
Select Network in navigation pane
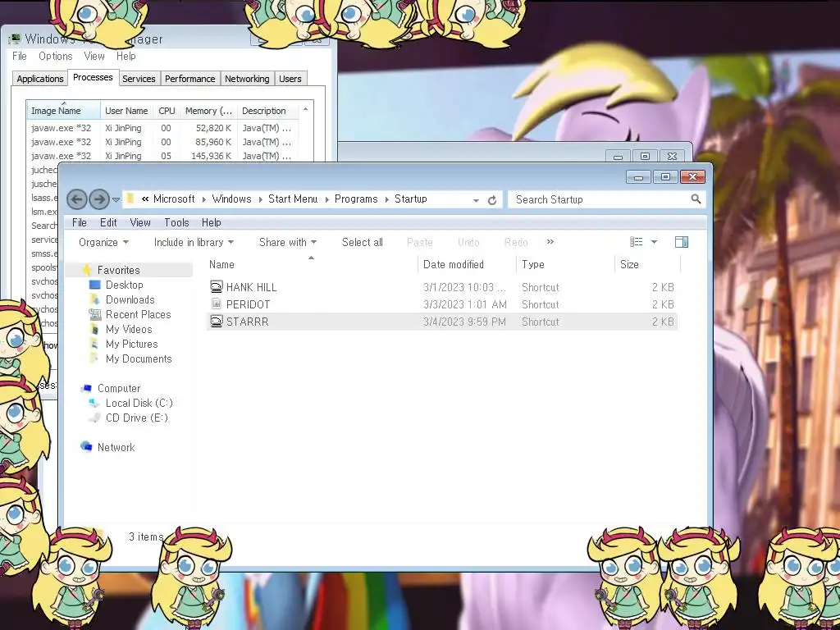(116, 447)
